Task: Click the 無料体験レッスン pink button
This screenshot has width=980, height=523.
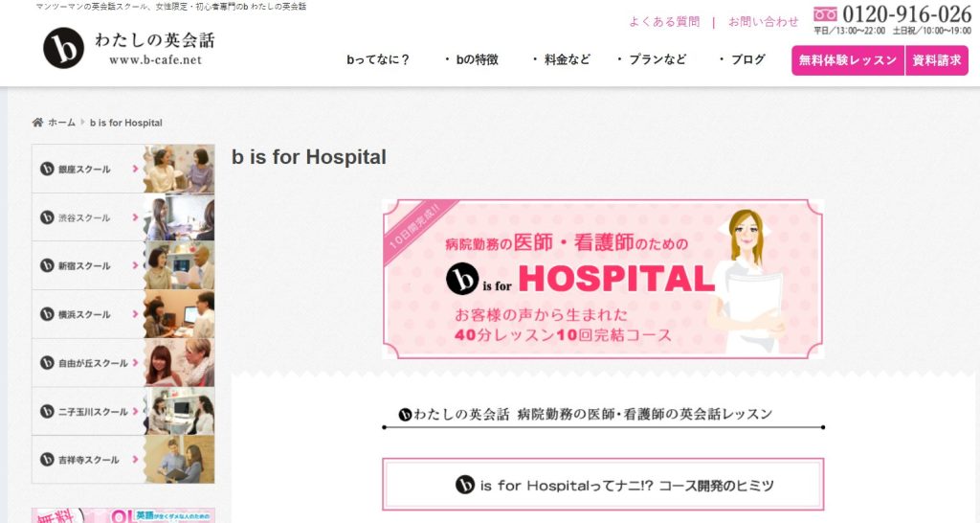Action: [848, 60]
